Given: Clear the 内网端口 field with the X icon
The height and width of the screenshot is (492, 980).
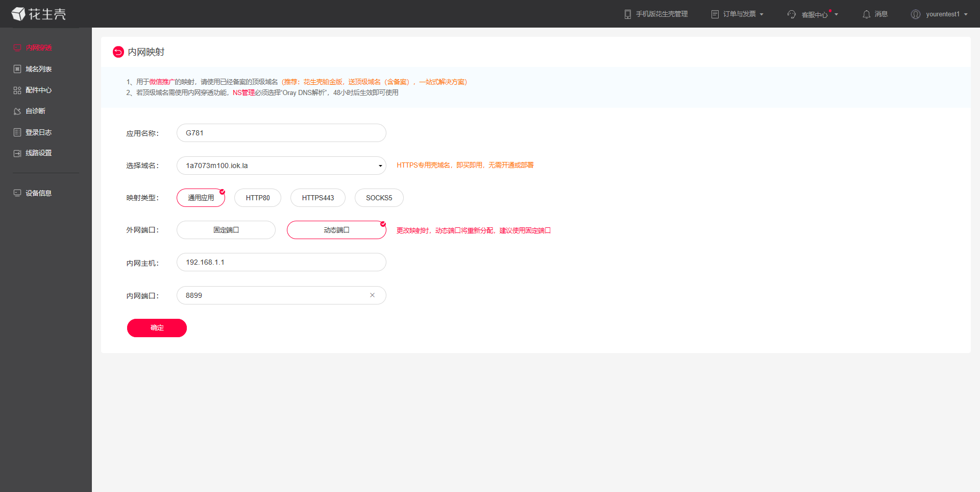Looking at the screenshot, I should click(372, 295).
